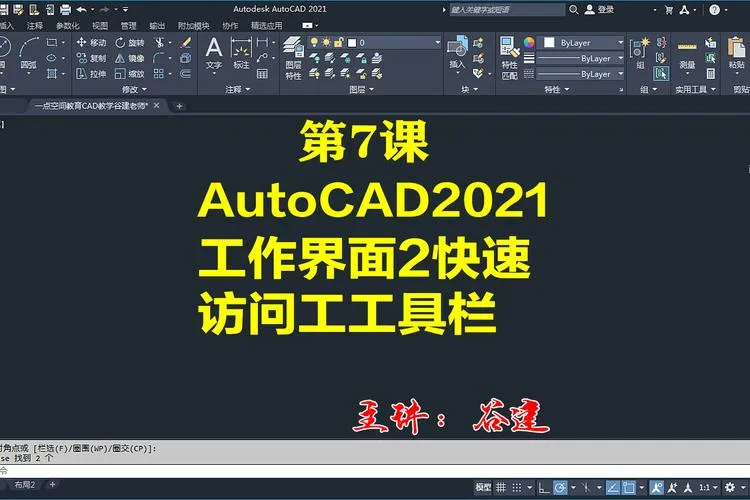Screen dimensions: 750x500
Task: Expand the Annotation (注释) panel
Action: (238, 89)
